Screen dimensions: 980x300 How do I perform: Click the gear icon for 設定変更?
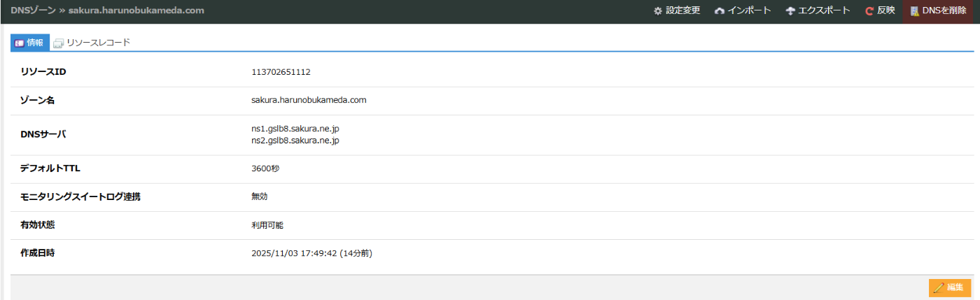pyautogui.click(x=657, y=11)
